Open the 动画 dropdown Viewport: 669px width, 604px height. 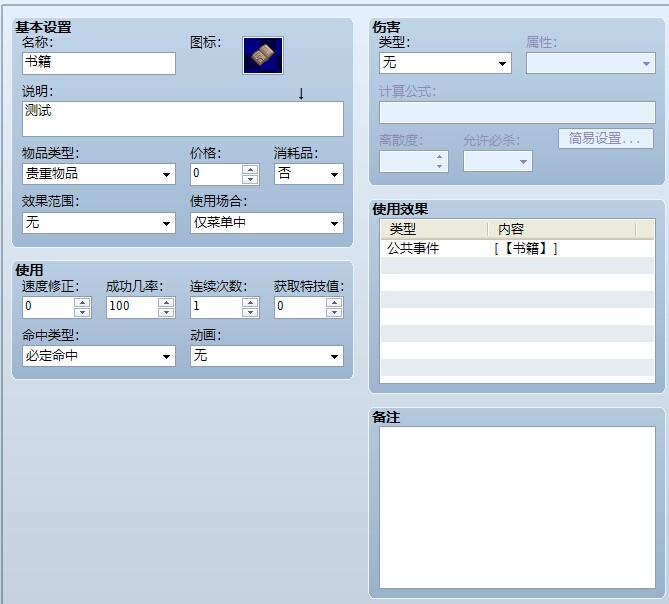[267, 356]
